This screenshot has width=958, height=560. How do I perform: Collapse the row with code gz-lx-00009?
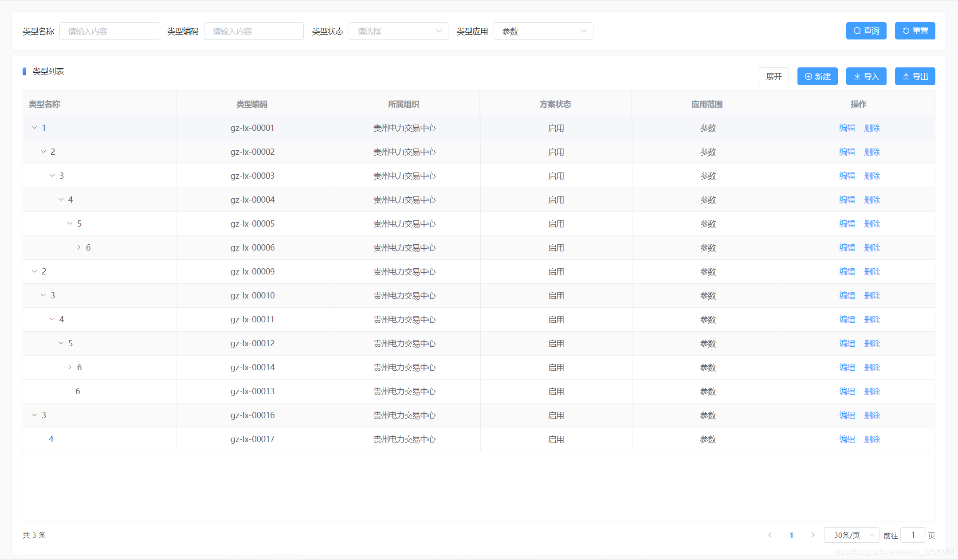(35, 271)
